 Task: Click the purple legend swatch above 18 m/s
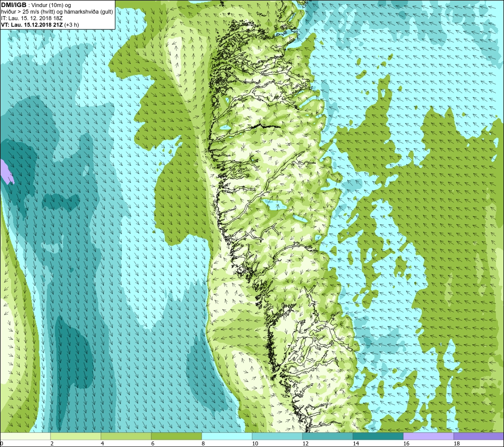(x=479, y=436)
